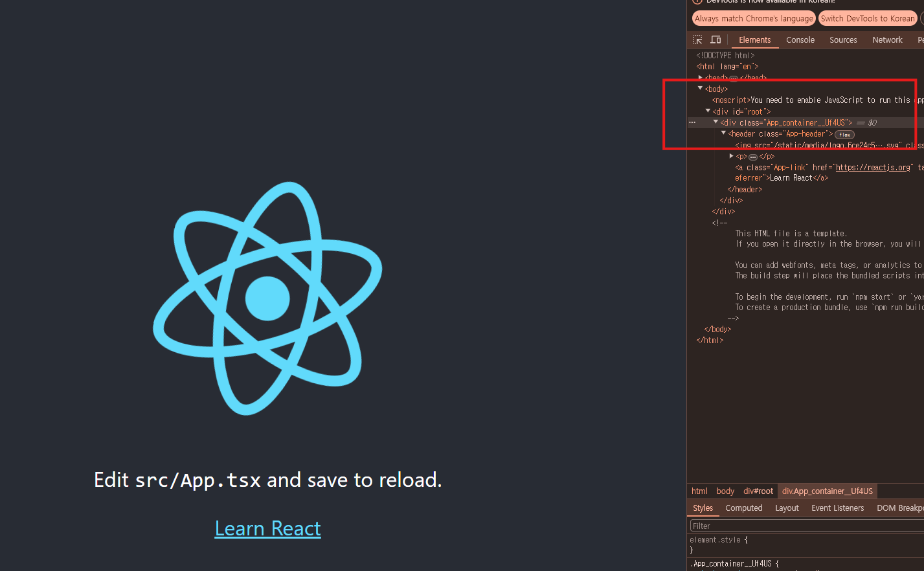Viewport: 924px width, 571px height.
Task: Follow the https://reactjs.org href link
Action: (873, 168)
